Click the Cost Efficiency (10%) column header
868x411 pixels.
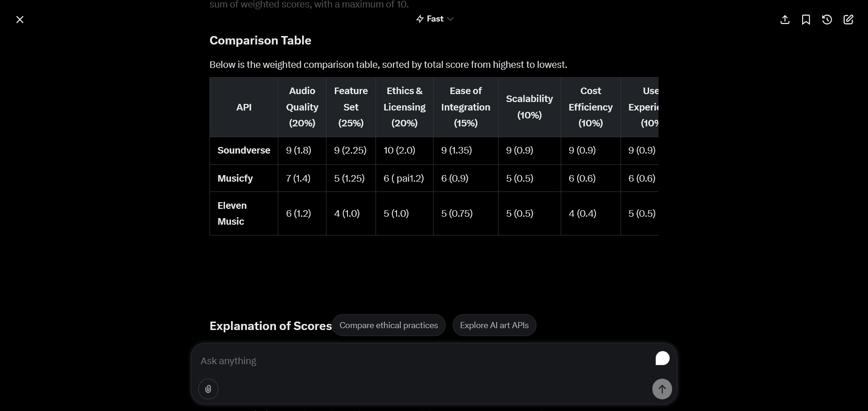[591, 107]
